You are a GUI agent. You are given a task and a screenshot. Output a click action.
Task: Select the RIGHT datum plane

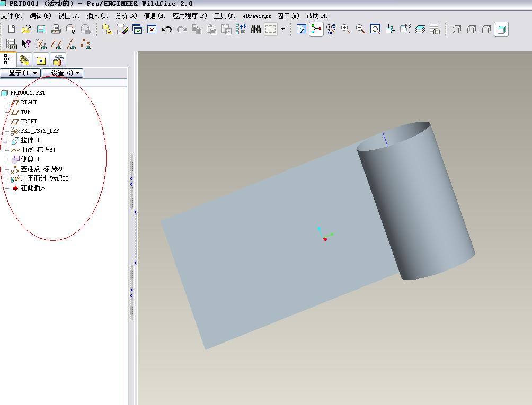coord(29,102)
